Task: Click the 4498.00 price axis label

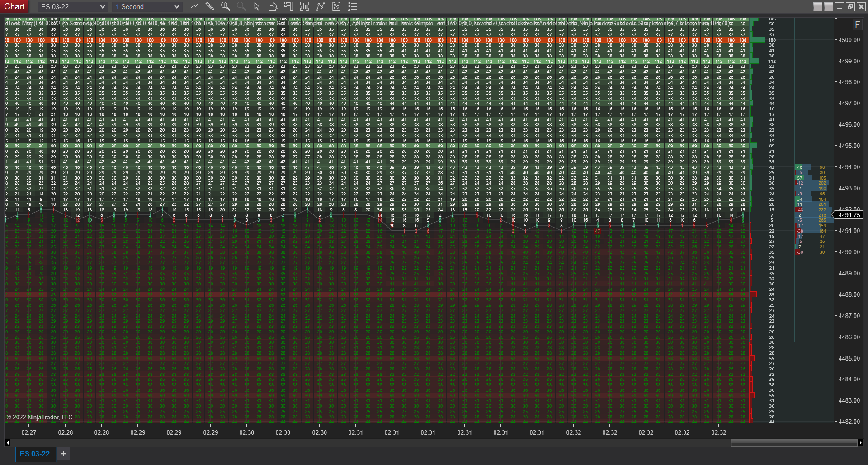Action: point(849,82)
